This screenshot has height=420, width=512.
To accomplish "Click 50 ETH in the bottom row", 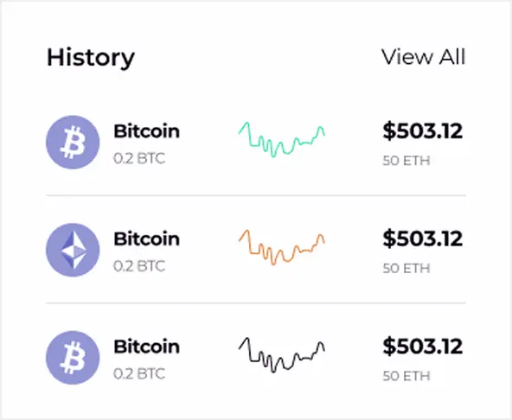I will pyautogui.click(x=406, y=376).
